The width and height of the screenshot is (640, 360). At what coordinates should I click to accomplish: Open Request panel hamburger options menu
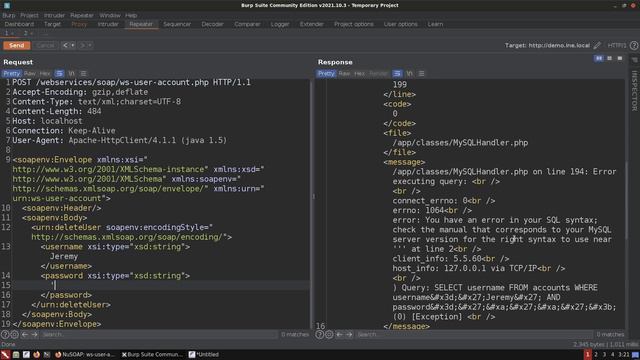[x=84, y=73]
